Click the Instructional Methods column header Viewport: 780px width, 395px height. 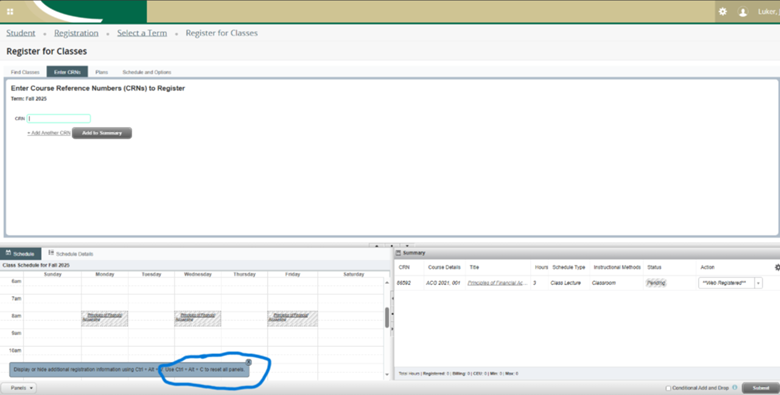(617, 267)
